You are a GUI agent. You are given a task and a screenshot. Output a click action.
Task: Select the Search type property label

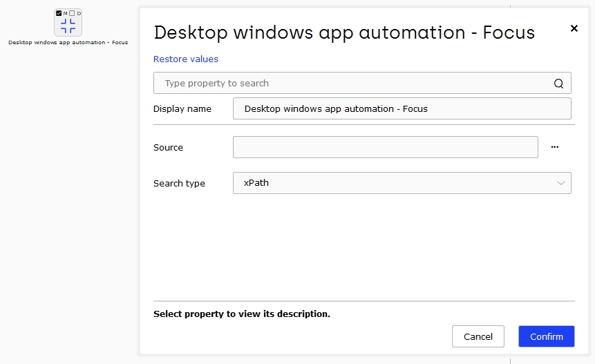coord(179,184)
